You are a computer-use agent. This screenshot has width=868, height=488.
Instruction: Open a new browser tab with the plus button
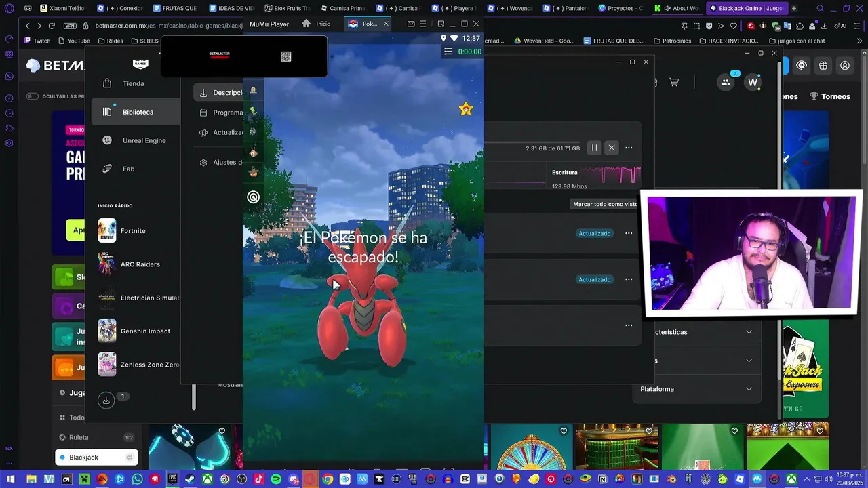(794, 8)
